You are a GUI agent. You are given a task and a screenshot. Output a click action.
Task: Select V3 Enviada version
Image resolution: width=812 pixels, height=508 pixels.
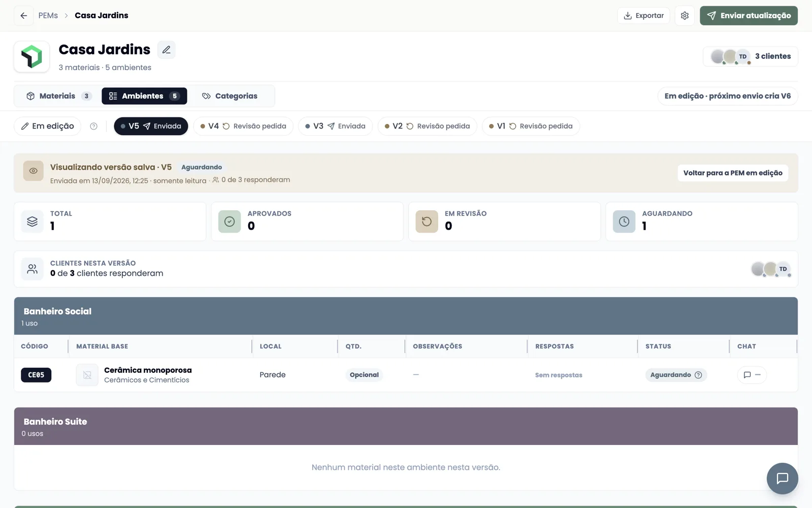pyautogui.click(x=335, y=126)
